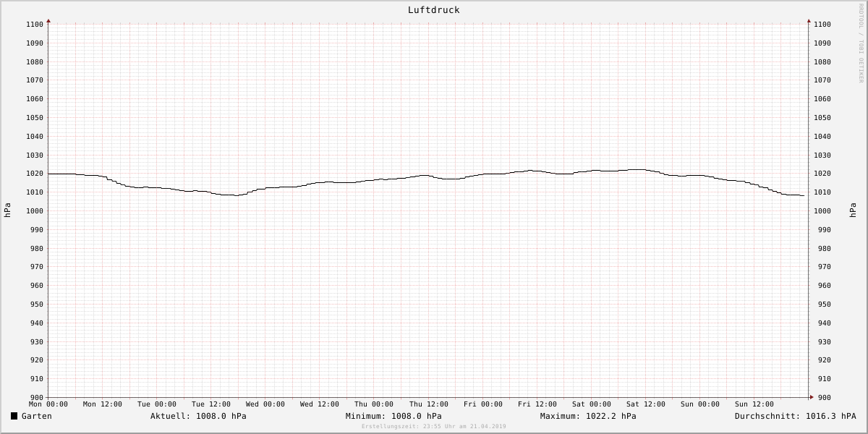Click the Mon 00:00 time axis label
Image resolution: width=868 pixels, height=434 pixels.
(48, 404)
